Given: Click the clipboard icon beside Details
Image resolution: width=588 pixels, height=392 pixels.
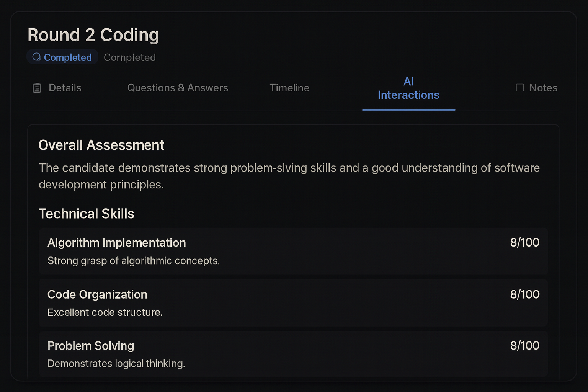Looking at the screenshot, I should 37,88.
